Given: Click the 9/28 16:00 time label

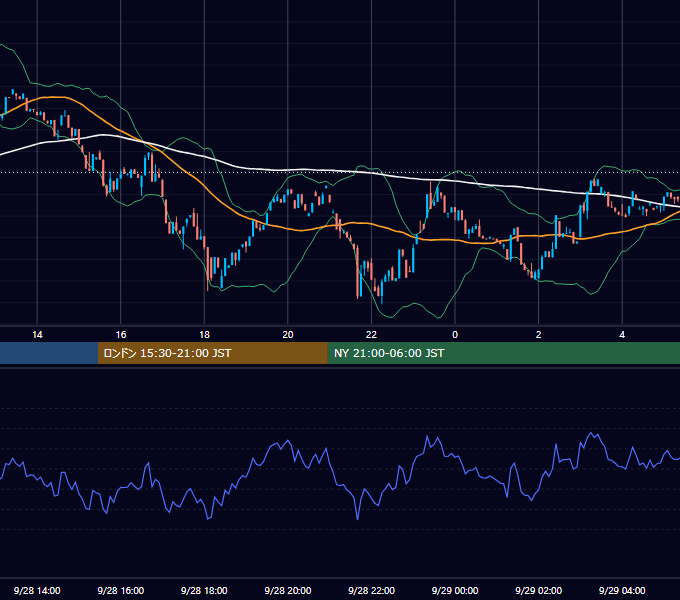Looking at the screenshot, I should tap(121, 590).
